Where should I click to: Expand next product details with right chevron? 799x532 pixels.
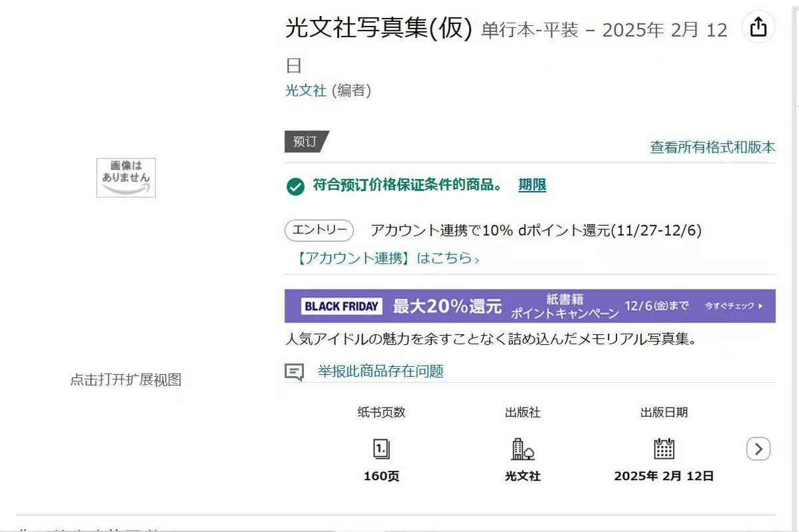pyautogui.click(x=758, y=449)
